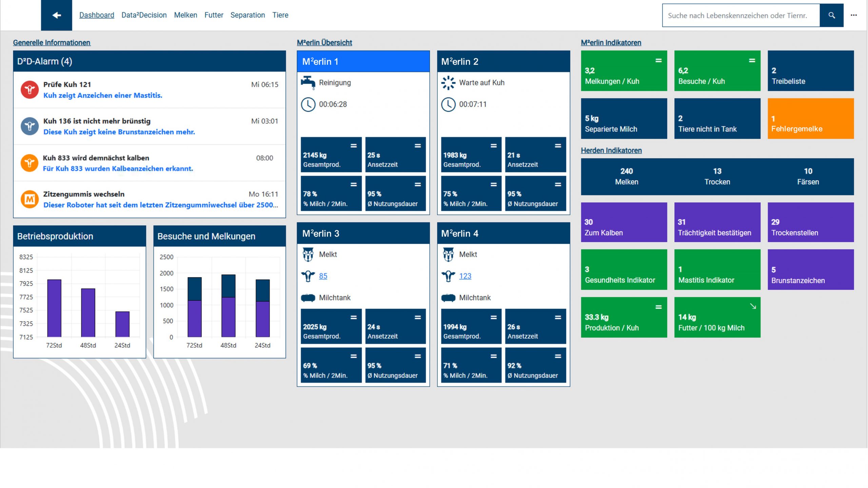Click the Milchtank icon in M²erlin 3

click(x=308, y=298)
